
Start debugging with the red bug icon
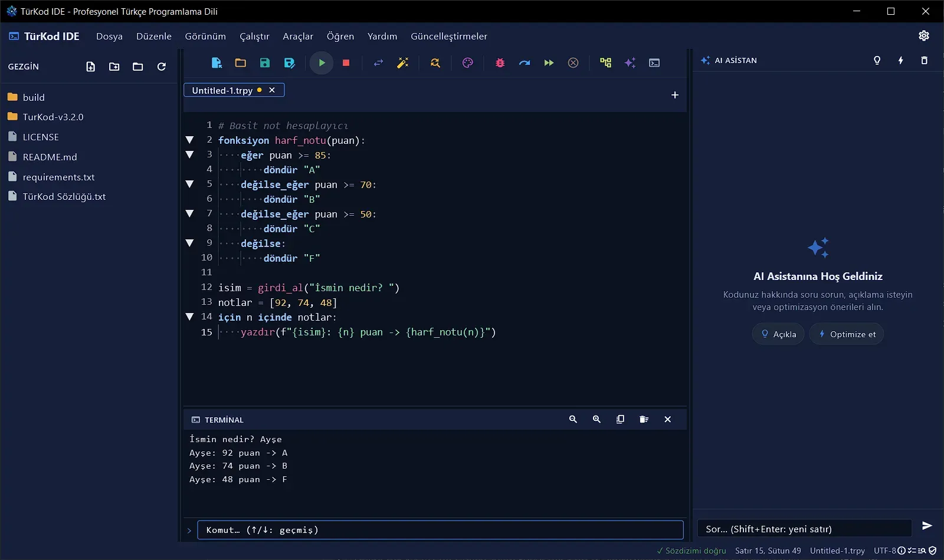point(500,63)
